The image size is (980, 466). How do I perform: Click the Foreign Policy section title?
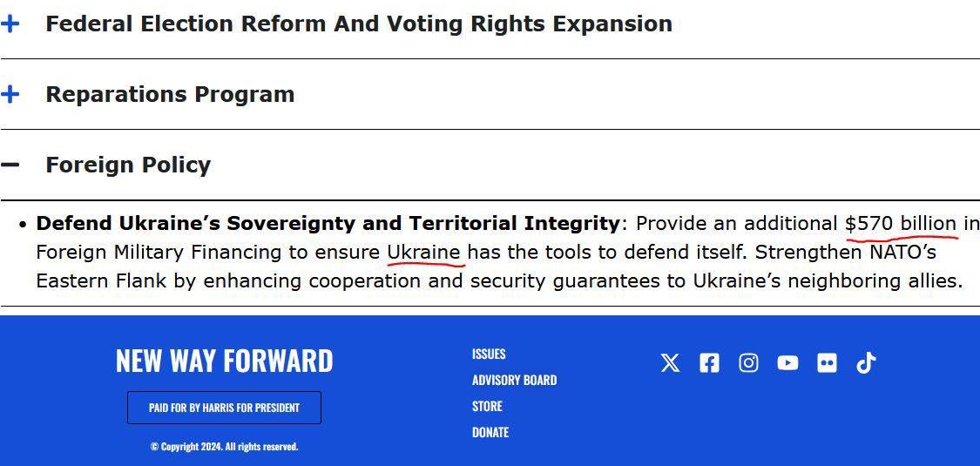(128, 165)
